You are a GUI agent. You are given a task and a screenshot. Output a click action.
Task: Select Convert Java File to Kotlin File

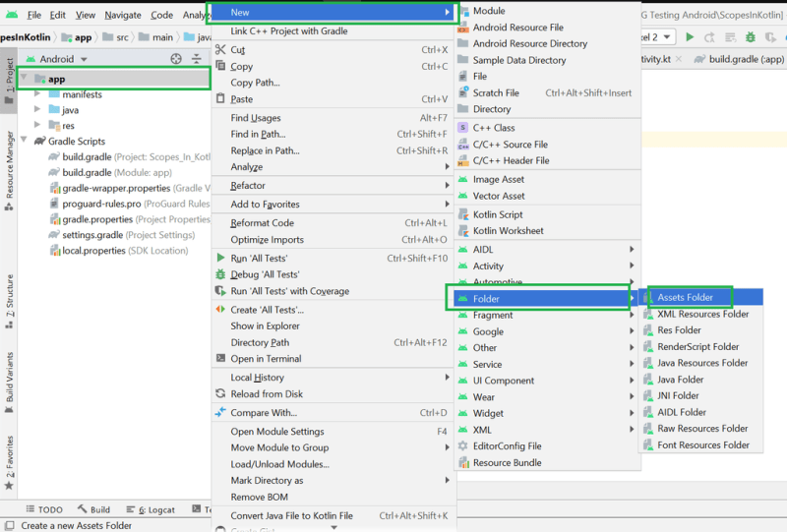click(333, 516)
